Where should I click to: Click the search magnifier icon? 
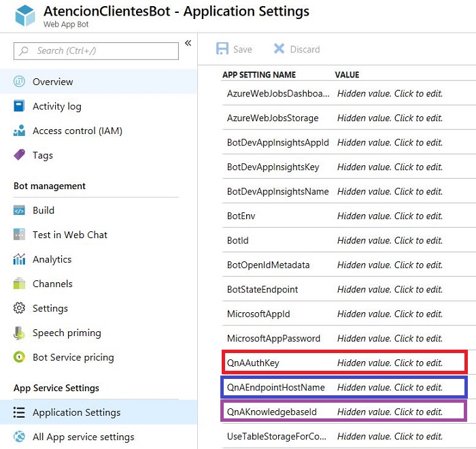click(x=24, y=51)
